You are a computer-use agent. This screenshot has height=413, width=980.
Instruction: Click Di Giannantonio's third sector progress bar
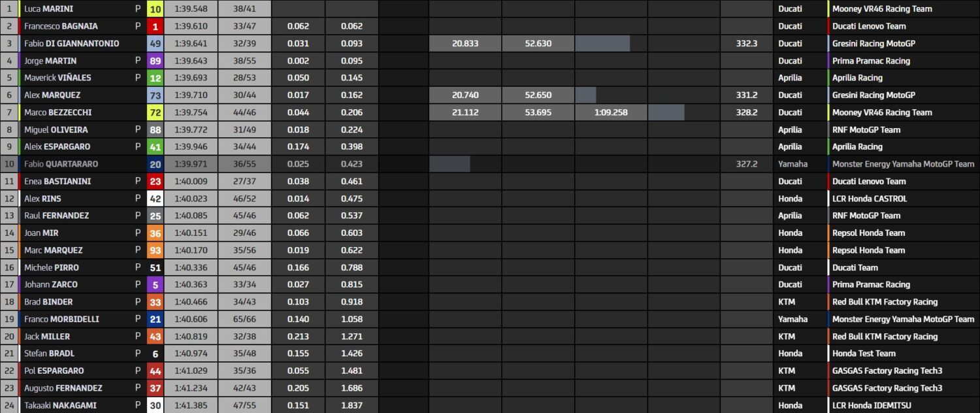point(602,44)
